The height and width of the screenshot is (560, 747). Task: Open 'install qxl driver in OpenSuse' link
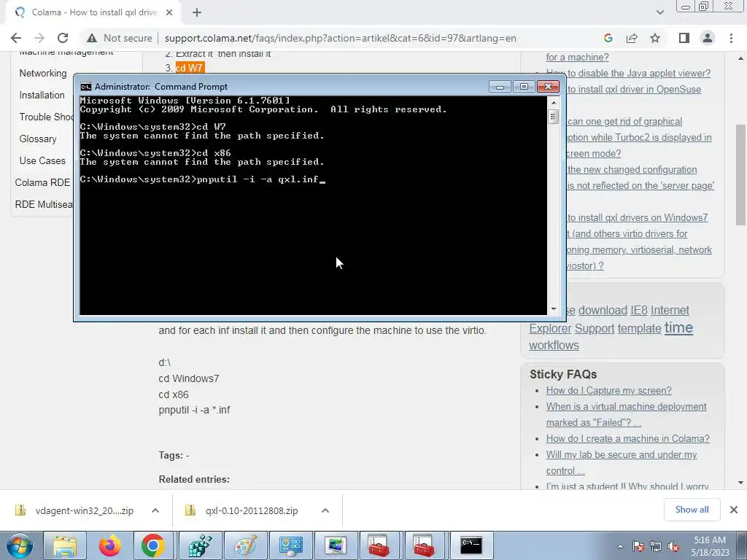tap(634, 90)
